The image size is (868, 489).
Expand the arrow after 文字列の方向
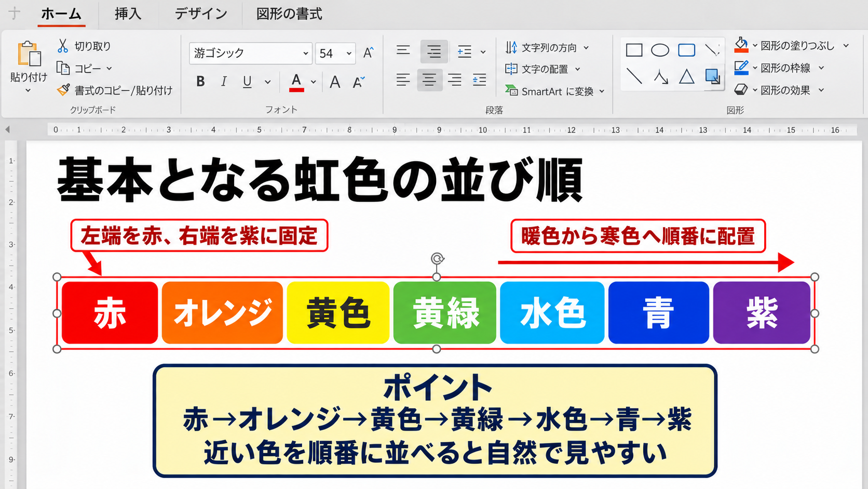coord(586,48)
